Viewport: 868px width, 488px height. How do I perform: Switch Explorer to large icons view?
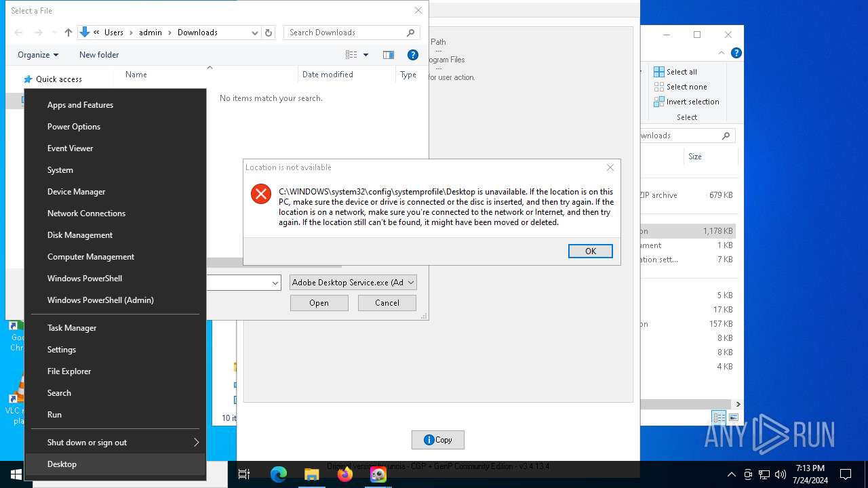(733, 418)
